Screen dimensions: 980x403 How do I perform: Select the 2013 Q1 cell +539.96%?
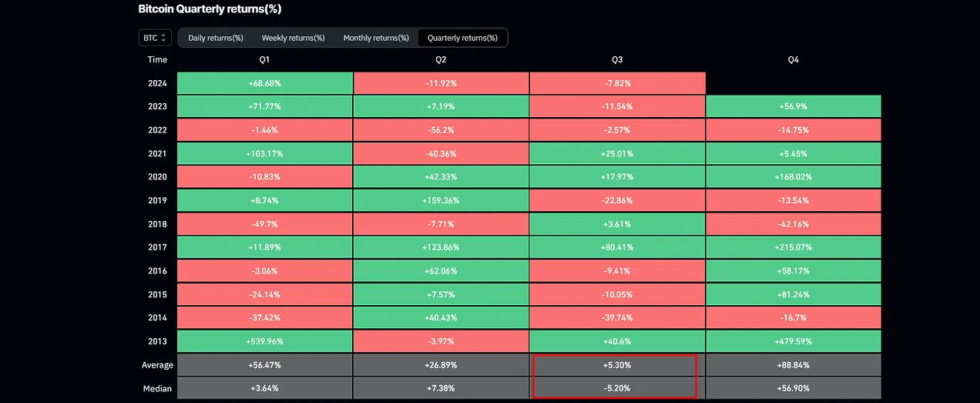(264, 341)
